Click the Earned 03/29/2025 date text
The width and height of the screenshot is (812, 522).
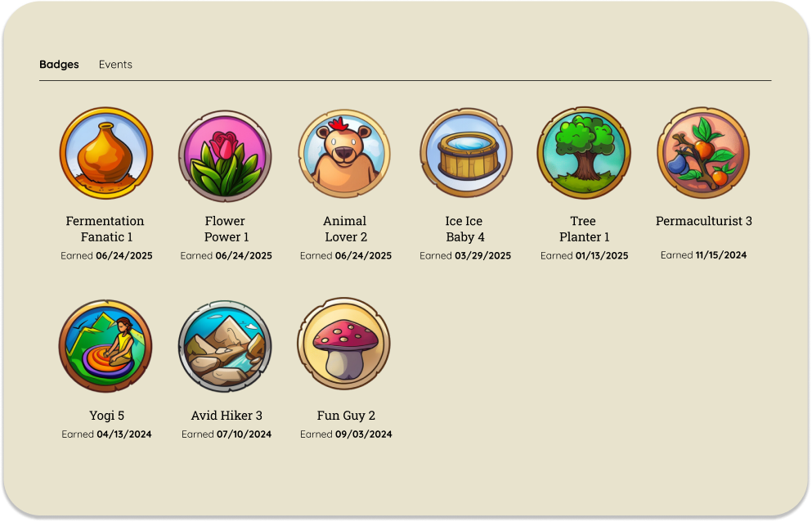pyautogui.click(x=465, y=255)
